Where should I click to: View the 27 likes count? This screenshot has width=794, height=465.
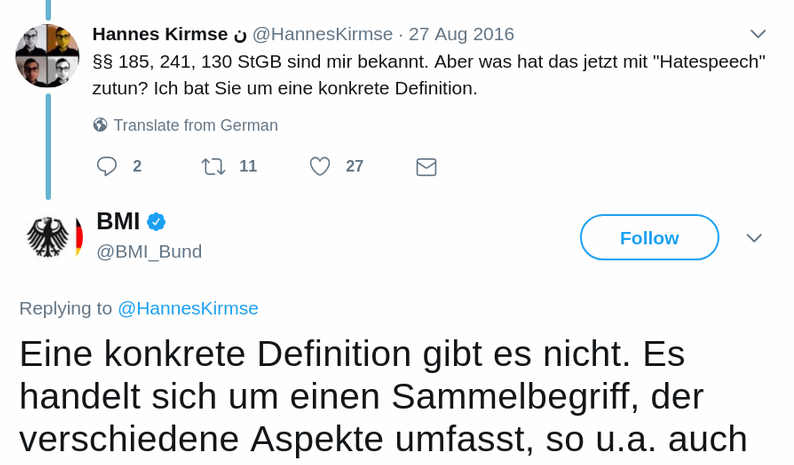tap(354, 166)
